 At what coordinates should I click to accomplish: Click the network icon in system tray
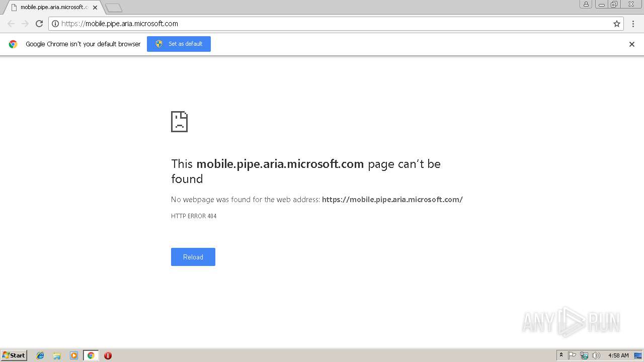tap(584, 355)
